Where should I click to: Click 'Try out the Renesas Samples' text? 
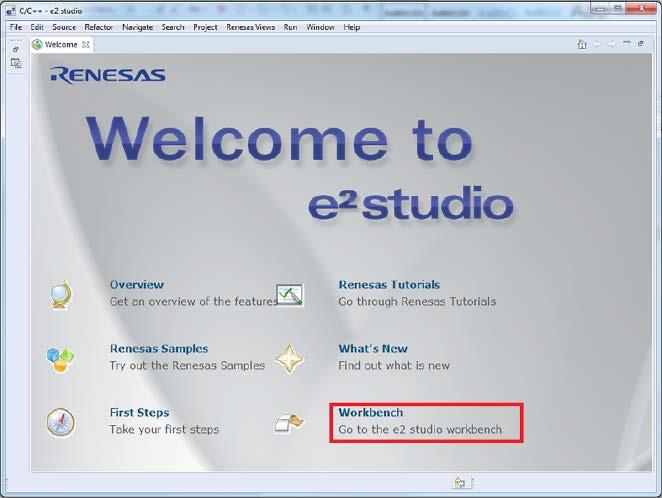(x=187, y=365)
